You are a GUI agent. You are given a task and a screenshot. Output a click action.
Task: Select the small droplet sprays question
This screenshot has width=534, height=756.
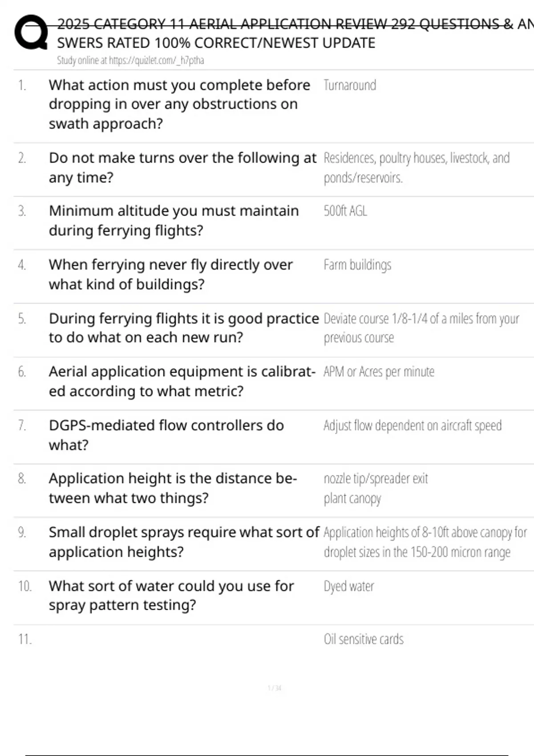tap(184, 542)
